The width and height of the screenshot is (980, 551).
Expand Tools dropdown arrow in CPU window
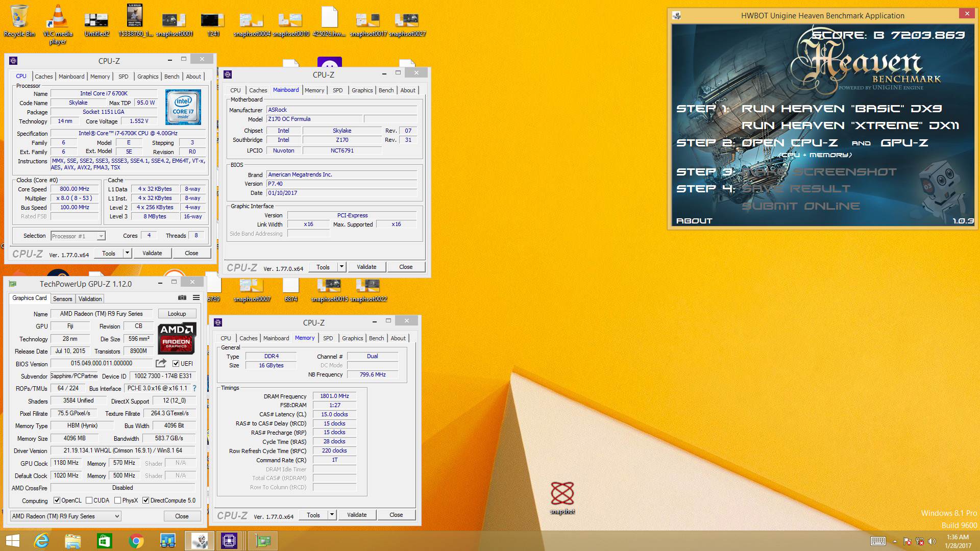point(127,253)
